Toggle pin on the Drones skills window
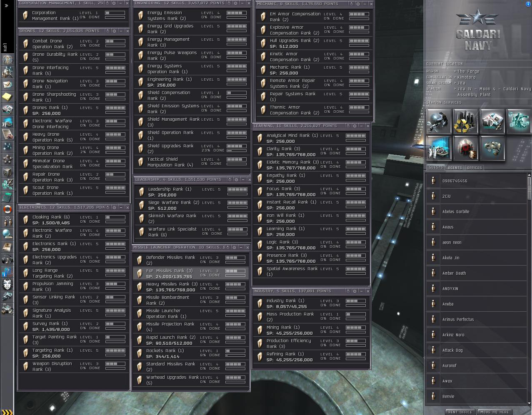This screenshot has width=532, height=415. 114,31
